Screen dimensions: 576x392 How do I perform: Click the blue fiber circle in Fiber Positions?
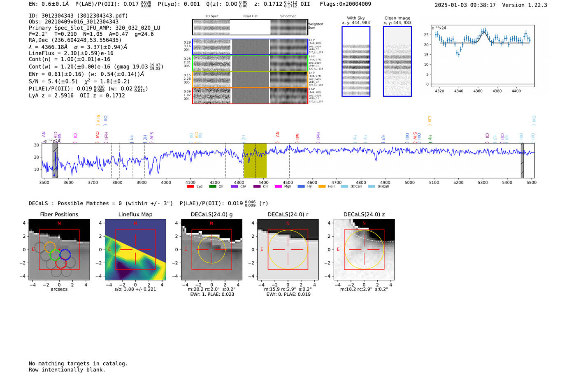pyautogui.click(x=65, y=255)
